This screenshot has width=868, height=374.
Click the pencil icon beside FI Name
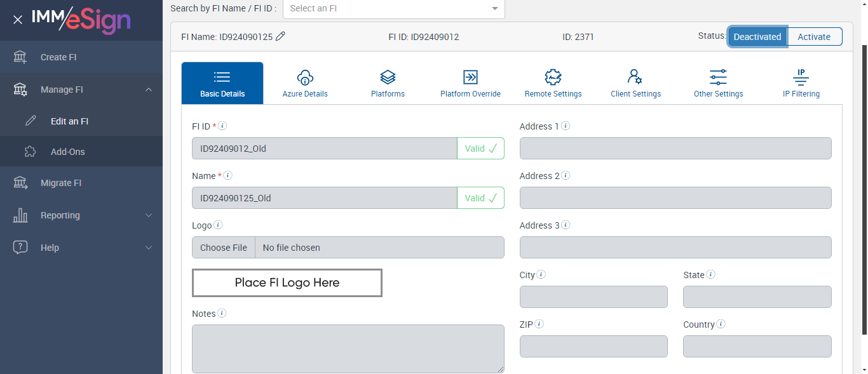(x=280, y=37)
